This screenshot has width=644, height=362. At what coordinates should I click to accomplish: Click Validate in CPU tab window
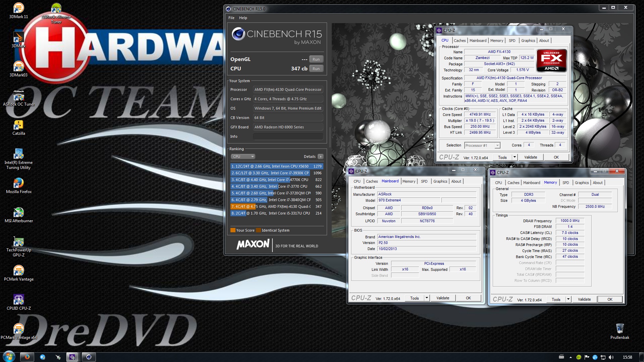point(531,157)
